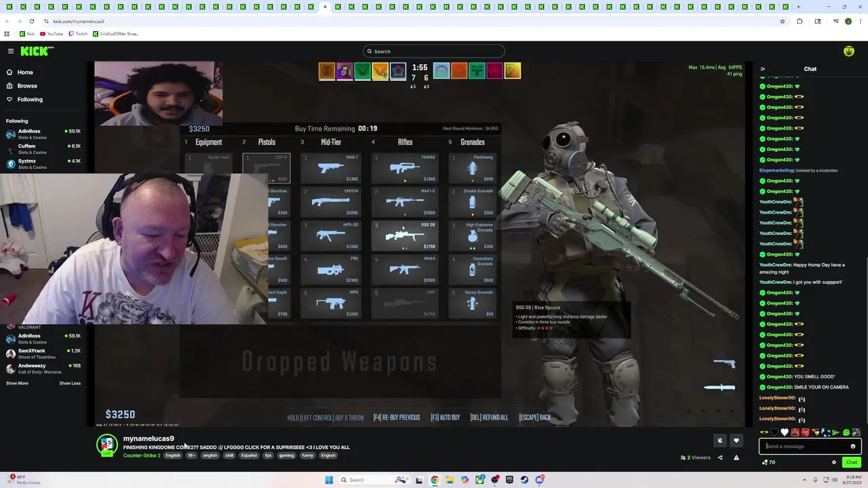Click the heart follow button
Viewport: 868px width, 488px height.
point(736,441)
